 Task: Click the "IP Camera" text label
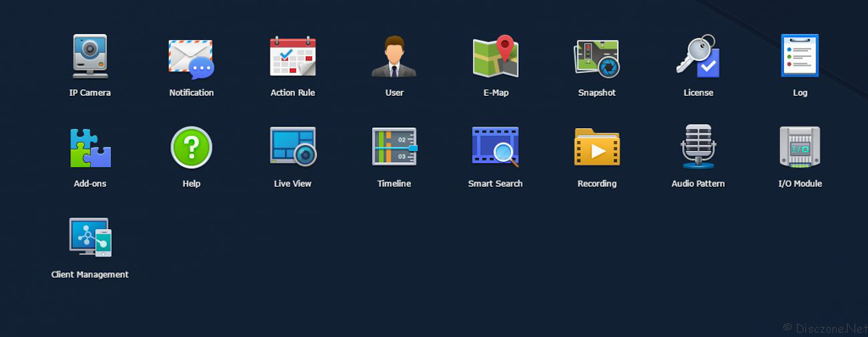click(x=90, y=93)
